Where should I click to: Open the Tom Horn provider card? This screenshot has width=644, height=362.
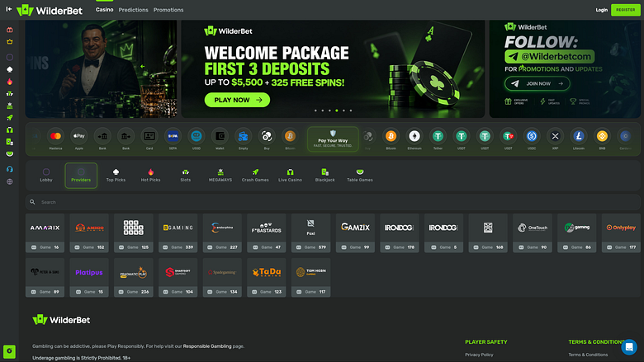310,278
